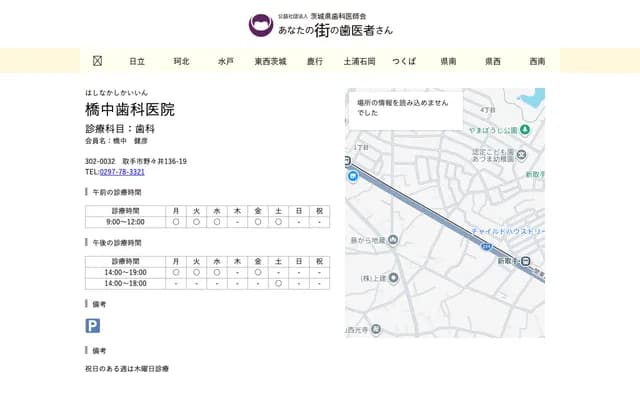Click the 14:00〜19:00 time cell
The height and width of the screenshot is (400, 640).
tap(125, 272)
